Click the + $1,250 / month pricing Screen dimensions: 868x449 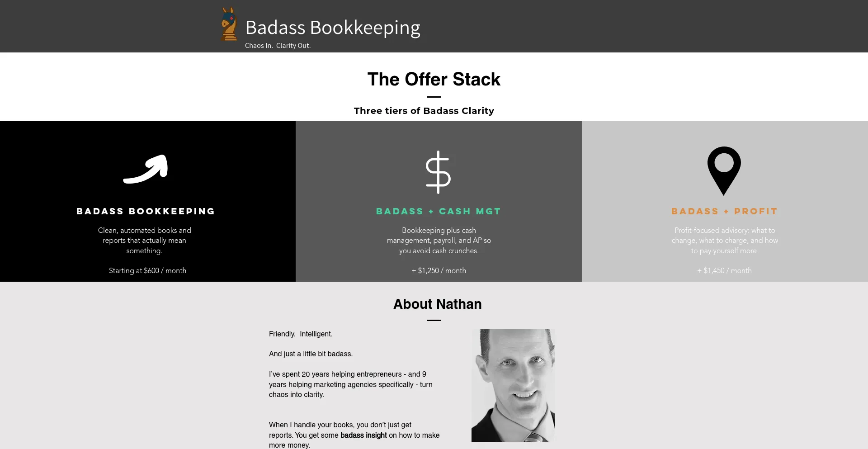[x=438, y=270]
